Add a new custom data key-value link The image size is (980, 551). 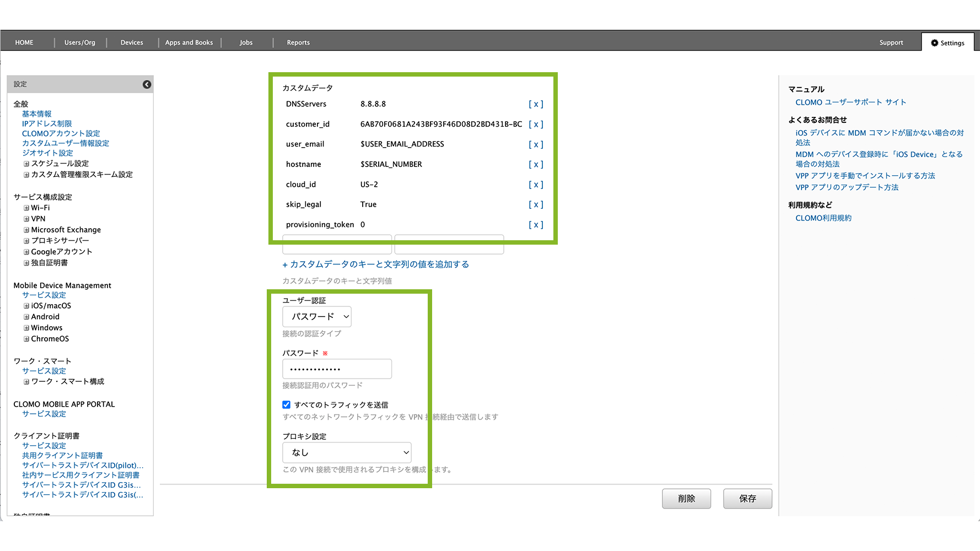pos(375,264)
